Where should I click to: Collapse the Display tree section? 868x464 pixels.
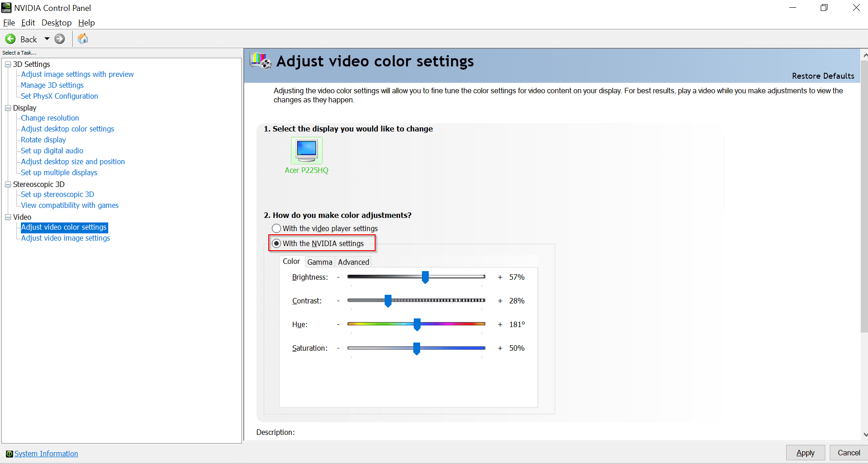pyautogui.click(x=8, y=108)
